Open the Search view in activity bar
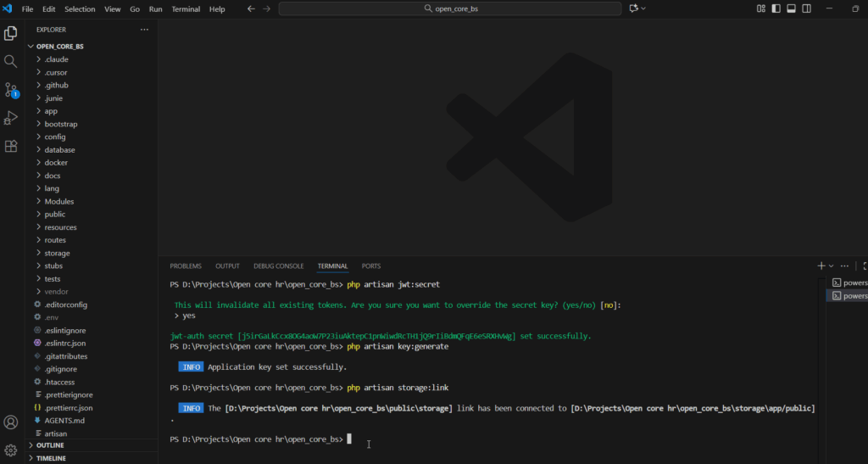The width and height of the screenshot is (868, 464). click(11, 61)
